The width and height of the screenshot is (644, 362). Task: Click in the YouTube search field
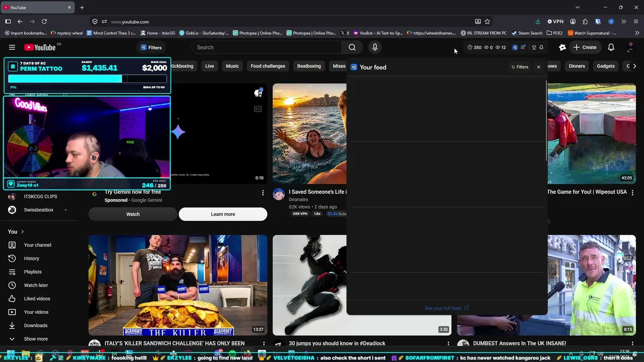click(x=267, y=47)
